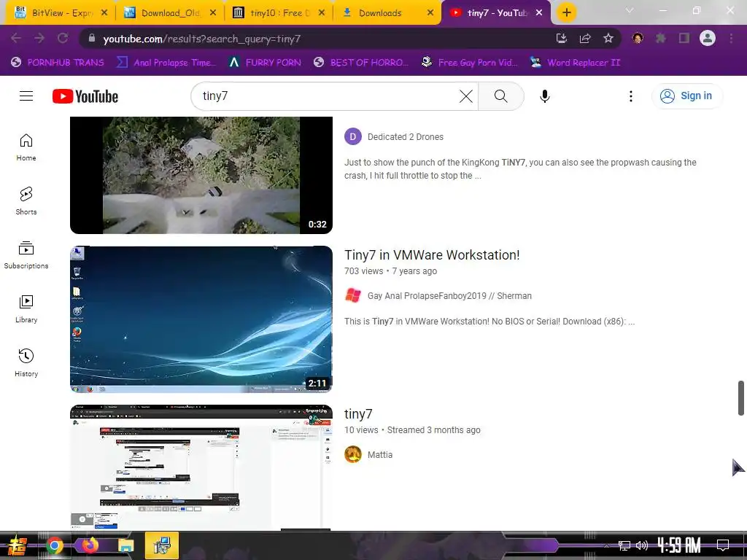This screenshot has width=747, height=560.
Task: Click the address bar URL
Action: [202, 39]
